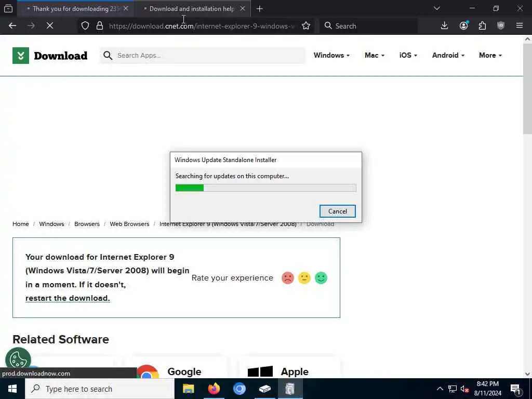Go to Windows breadcrumb link
This screenshot has height=399, width=532.
[x=51, y=224]
